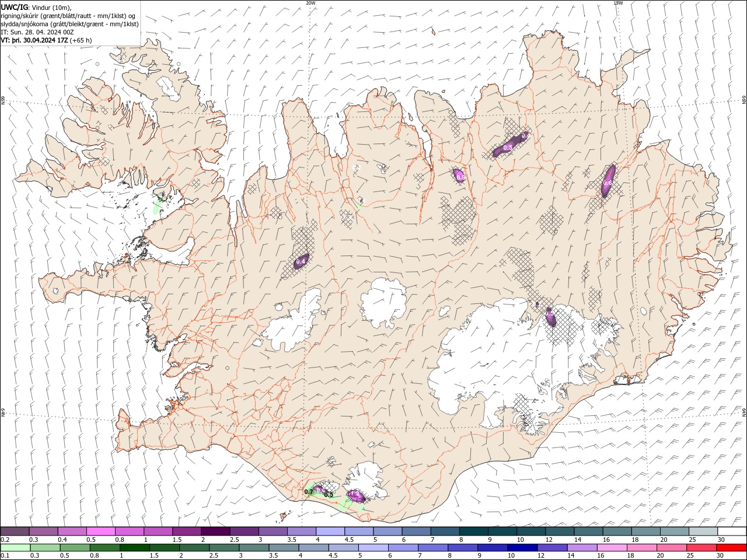Click the 0.7 precipitation label on the south coast
Viewport: 747px width, 560px height.
click(309, 492)
